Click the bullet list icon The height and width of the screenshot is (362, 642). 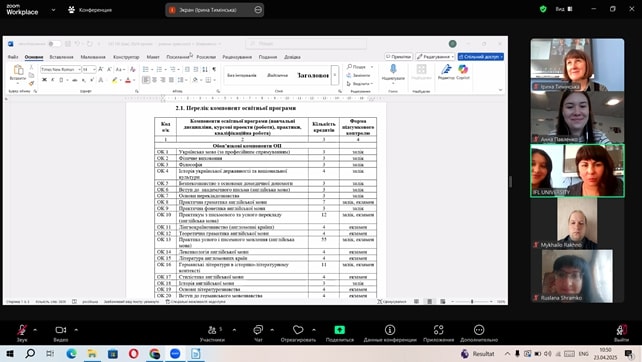[x=146, y=69]
